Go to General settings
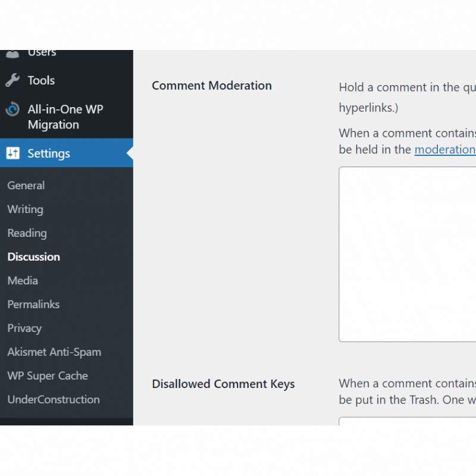 26,186
